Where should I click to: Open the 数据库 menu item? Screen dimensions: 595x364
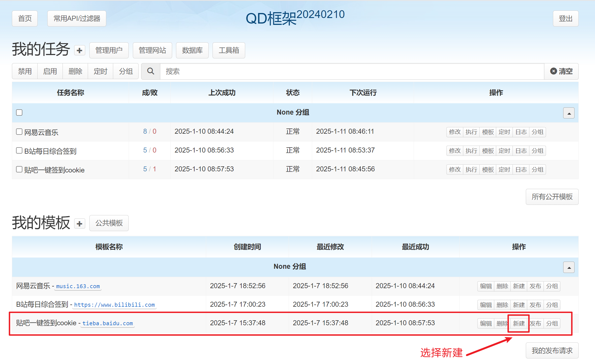tap(192, 50)
